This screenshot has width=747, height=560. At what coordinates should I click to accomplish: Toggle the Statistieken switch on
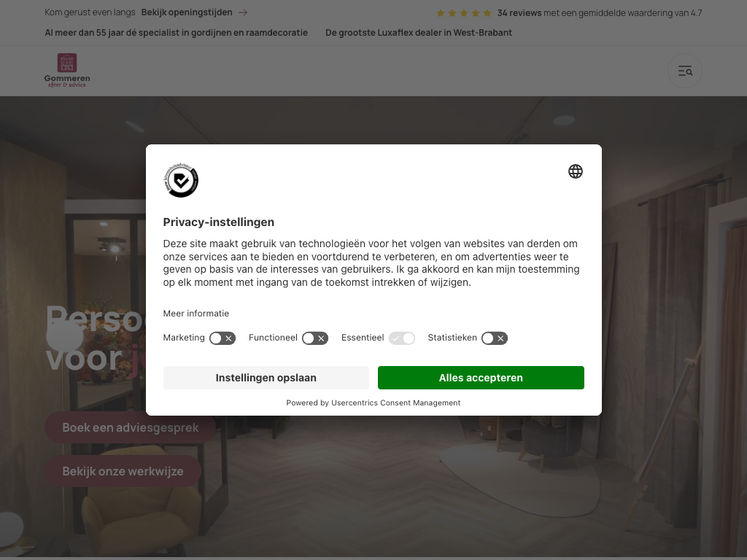[x=495, y=338]
